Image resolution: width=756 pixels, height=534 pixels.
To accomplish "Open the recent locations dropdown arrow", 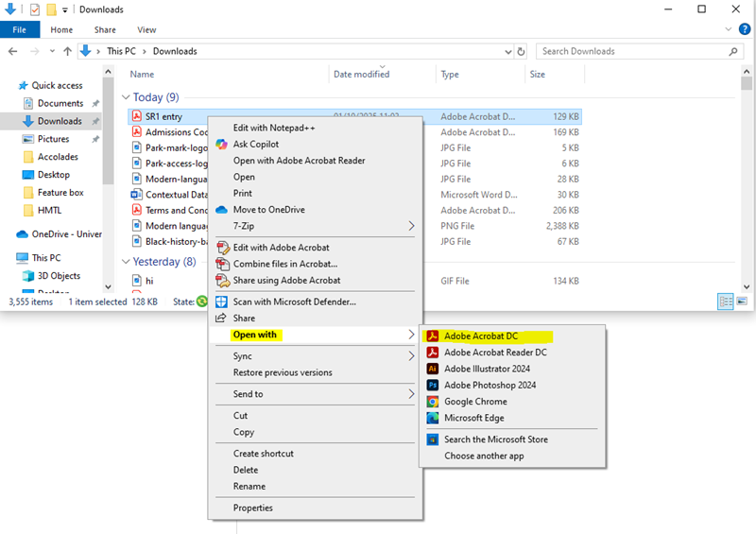I will [52, 51].
